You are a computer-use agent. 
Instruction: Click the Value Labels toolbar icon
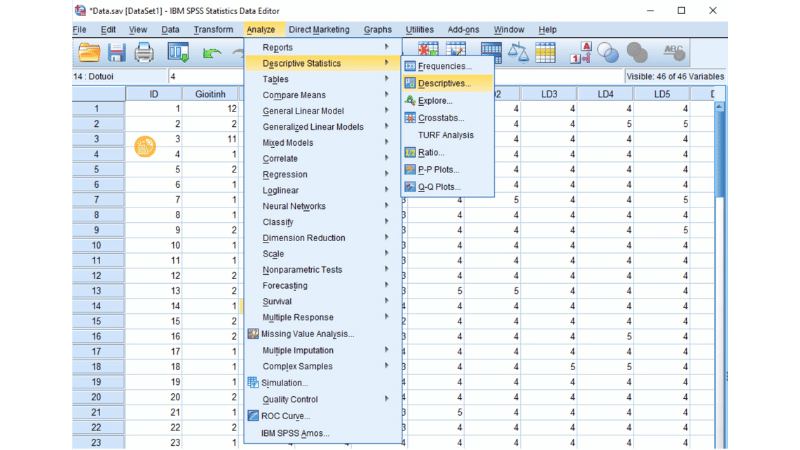click(x=580, y=52)
